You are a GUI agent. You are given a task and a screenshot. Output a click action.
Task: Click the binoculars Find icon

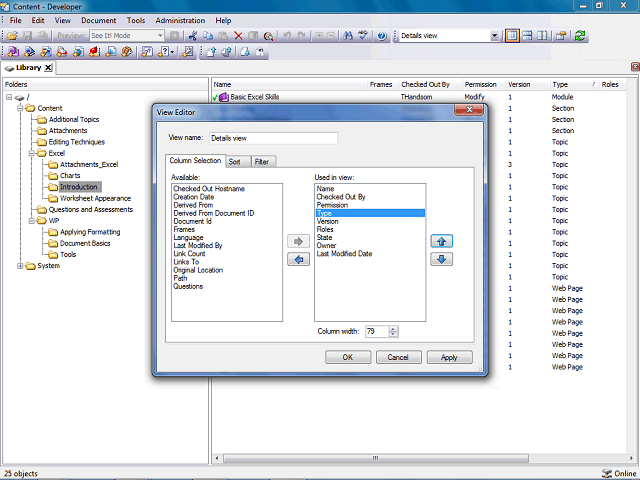(348, 36)
